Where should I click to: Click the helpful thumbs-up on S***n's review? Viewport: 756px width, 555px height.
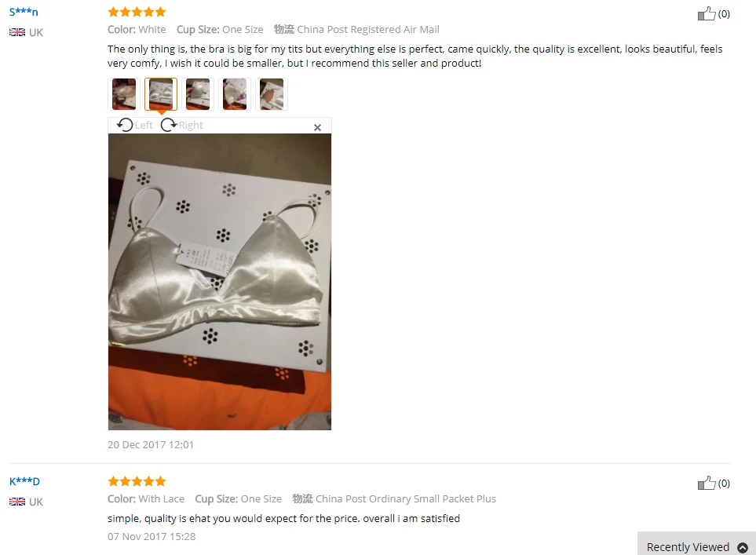pos(707,13)
